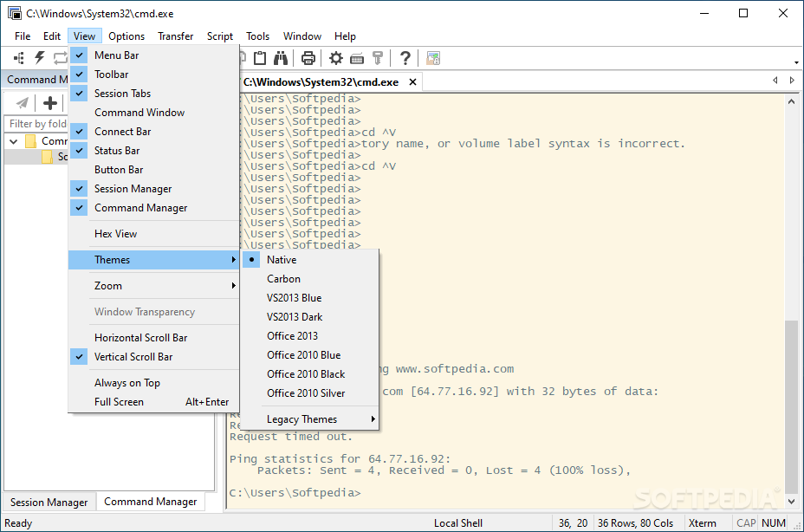Uncheck Toolbar in the View menu
804x532 pixels.
click(x=154, y=74)
